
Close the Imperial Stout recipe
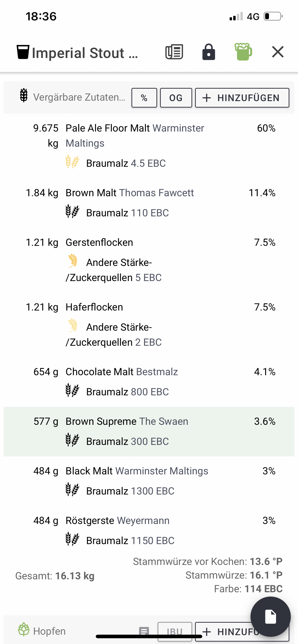[278, 52]
